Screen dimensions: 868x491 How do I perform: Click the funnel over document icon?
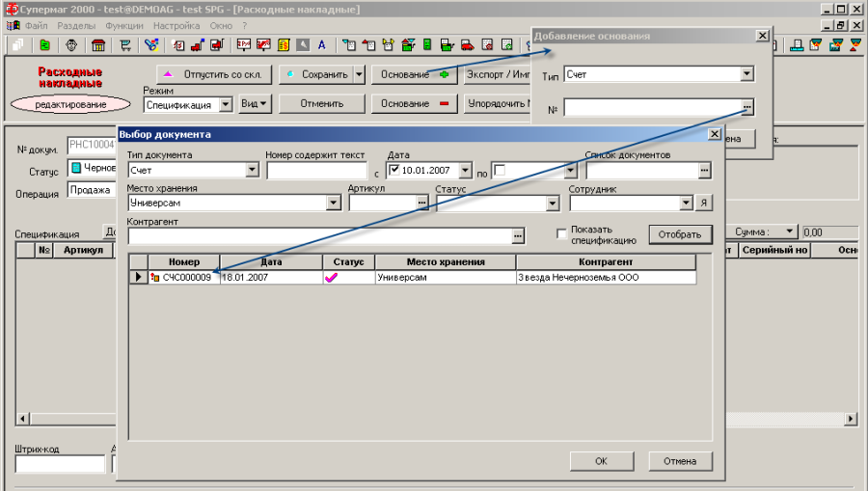[x=816, y=44]
